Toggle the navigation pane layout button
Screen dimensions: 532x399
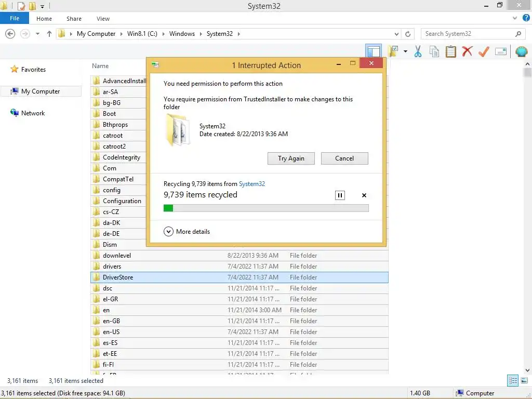pos(374,51)
